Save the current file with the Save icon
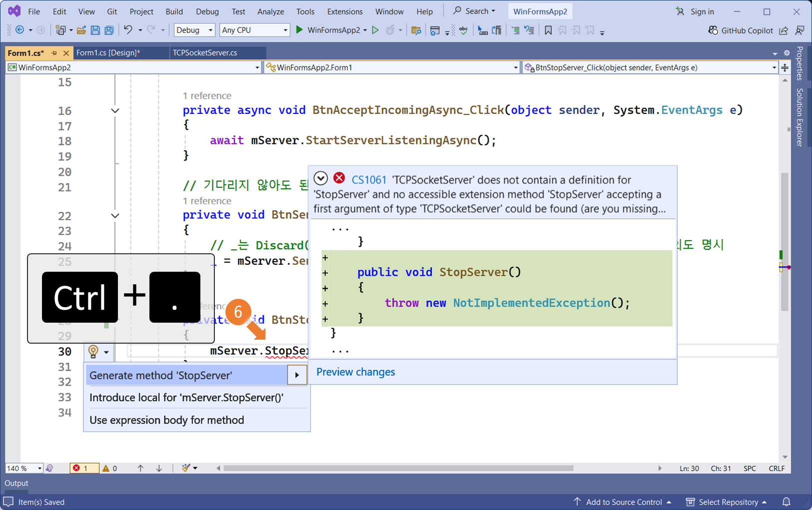The height and width of the screenshot is (510, 812). pos(95,30)
